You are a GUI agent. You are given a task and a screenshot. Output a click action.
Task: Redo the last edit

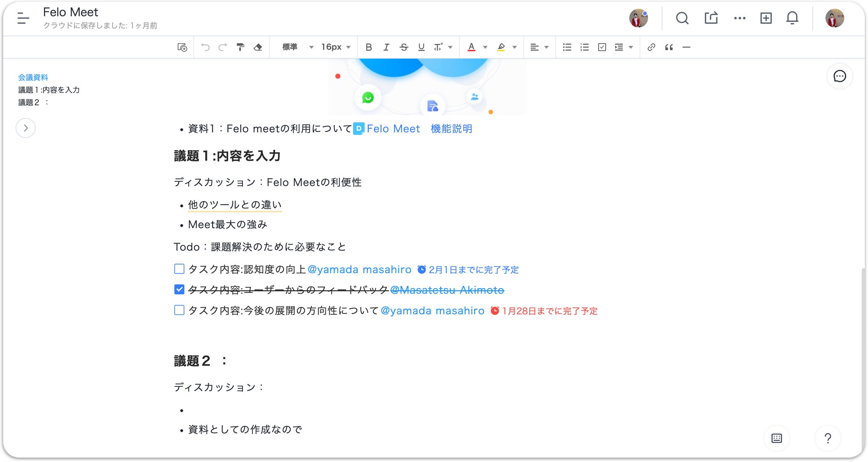point(223,47)
